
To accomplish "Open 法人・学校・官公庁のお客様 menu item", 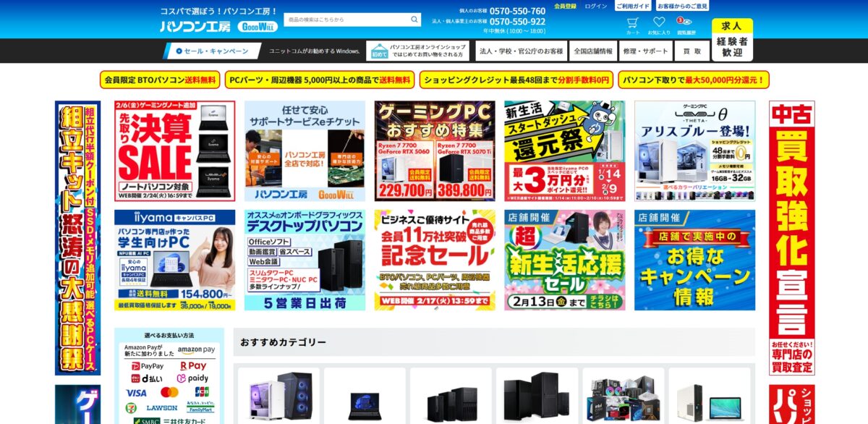I will point(521,51).
